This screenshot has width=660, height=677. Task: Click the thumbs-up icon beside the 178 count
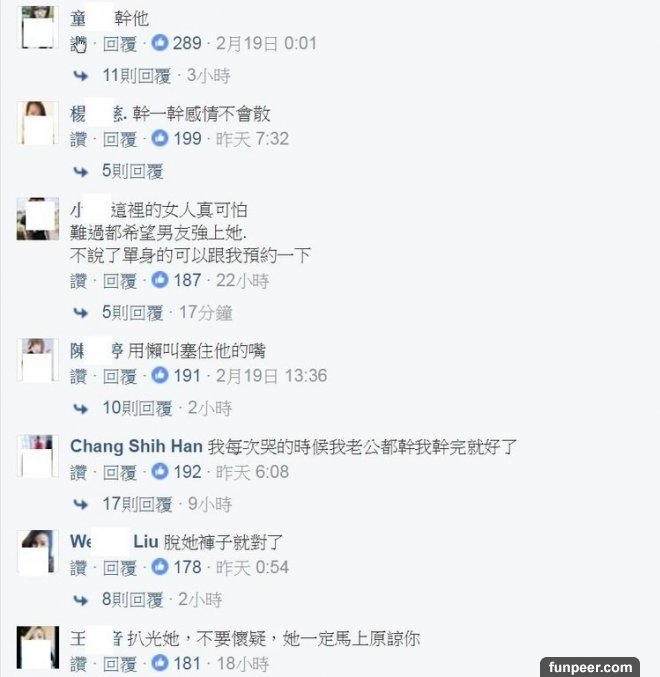tap(159, 567)
